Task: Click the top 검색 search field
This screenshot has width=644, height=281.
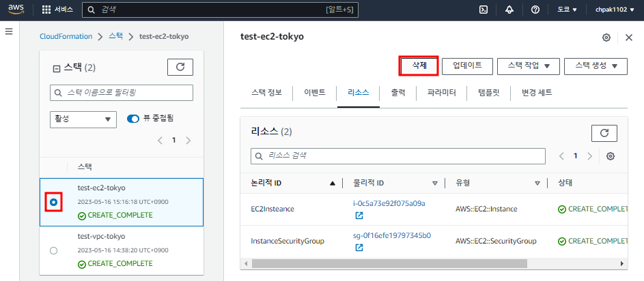Action: (220, 10)
